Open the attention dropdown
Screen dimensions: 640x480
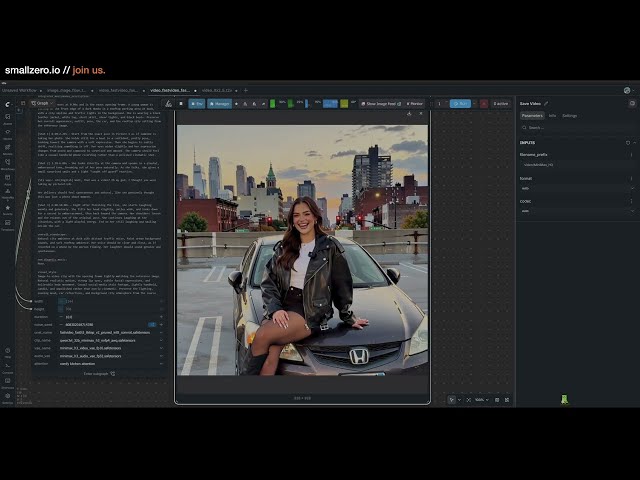pyautogui.click(x=111, y=364)
